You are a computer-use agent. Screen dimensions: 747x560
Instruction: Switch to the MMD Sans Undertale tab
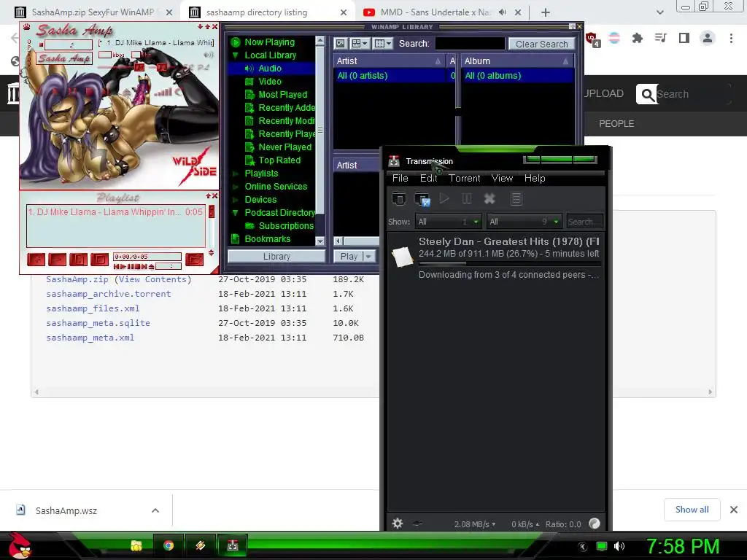[x=433, y=12]
